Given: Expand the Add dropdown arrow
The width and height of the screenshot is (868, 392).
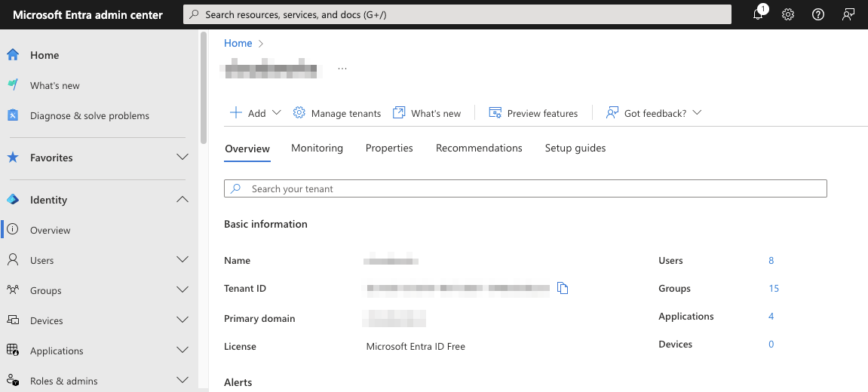Looking at the screenshot, I should (276, 112).
